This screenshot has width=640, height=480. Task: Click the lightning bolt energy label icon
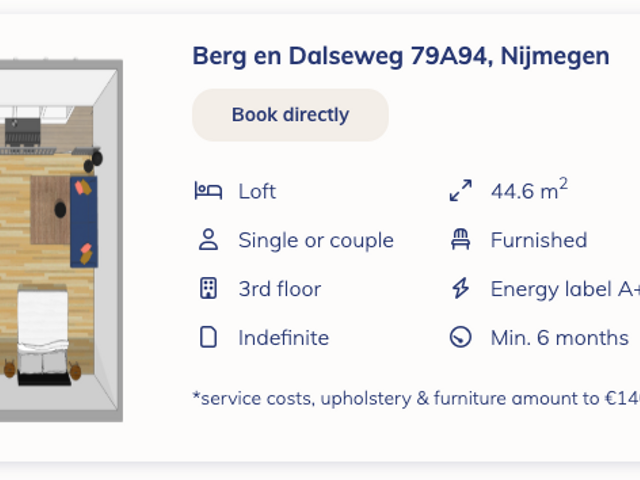tap(460, 289)
